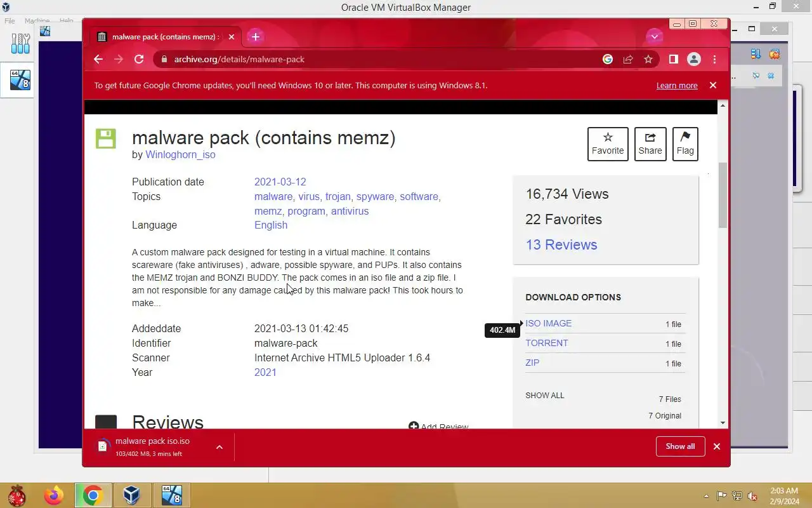Click the English language link
Image resolution: width=812 pixels, height=508 pixels.
(x=271, y=225)
